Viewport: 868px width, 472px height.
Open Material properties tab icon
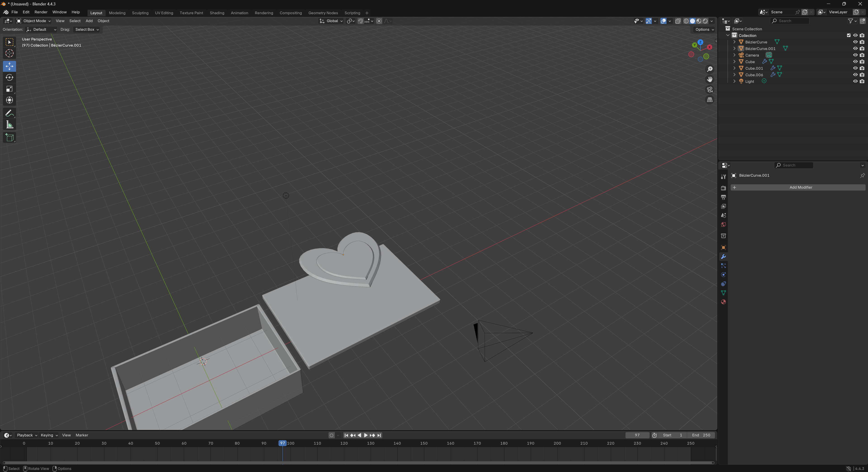click(x=723, y=302)
